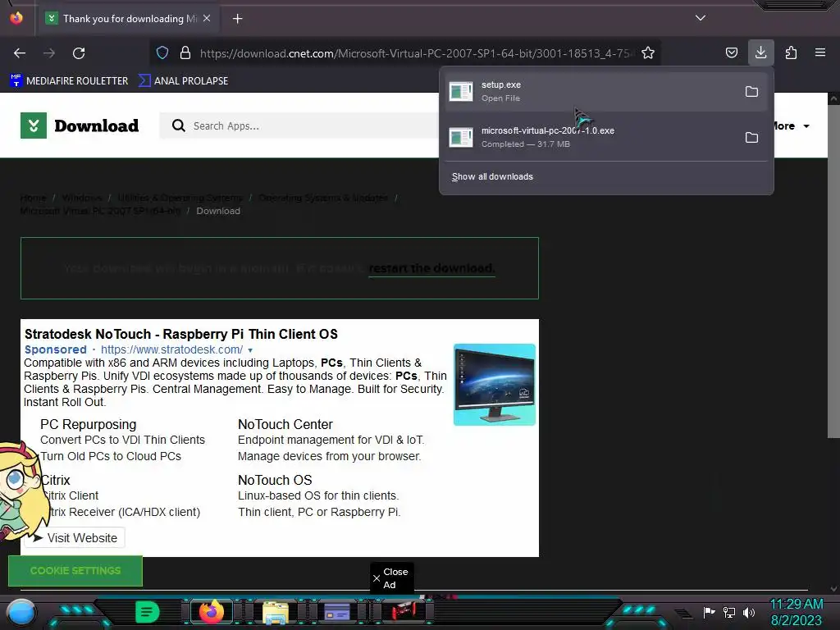Switch to Firefox in the taskbar
The image size is (840, 630).
(211, 612)
